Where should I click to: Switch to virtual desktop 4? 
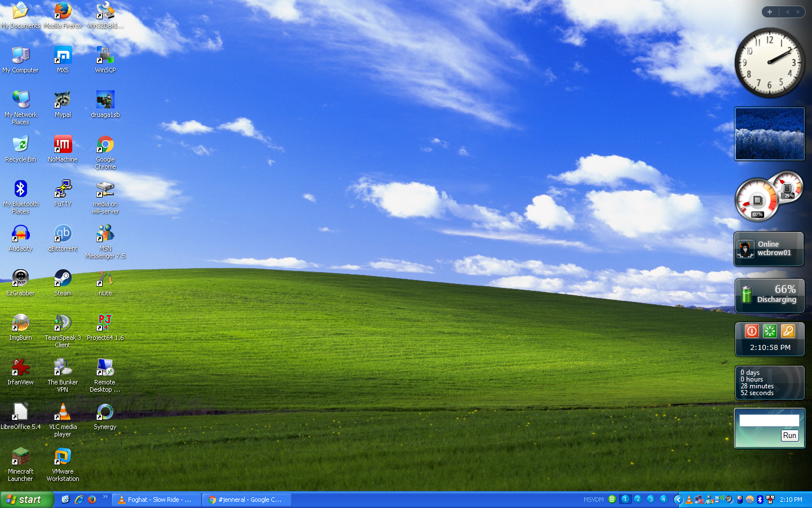pos(664,499)
